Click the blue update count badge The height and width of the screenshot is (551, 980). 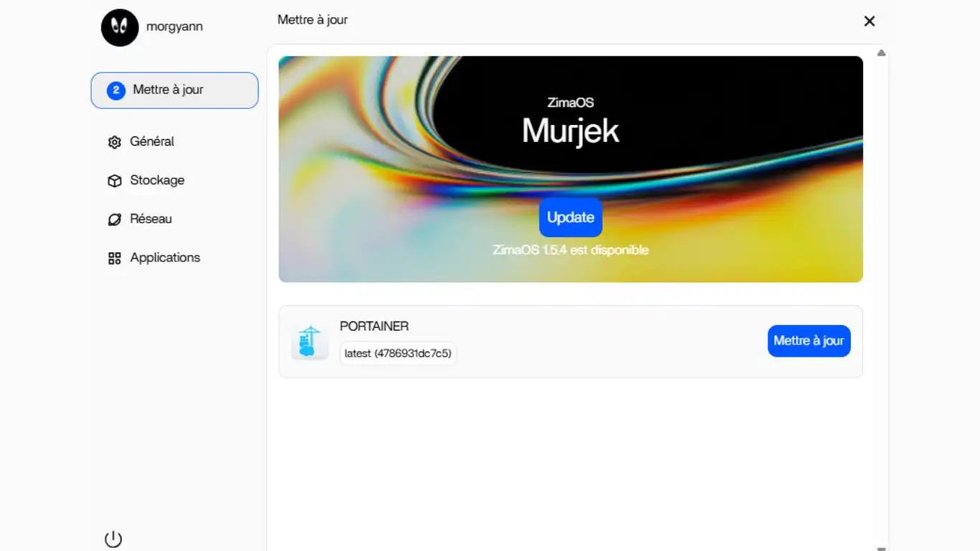(x=116, y=90)
